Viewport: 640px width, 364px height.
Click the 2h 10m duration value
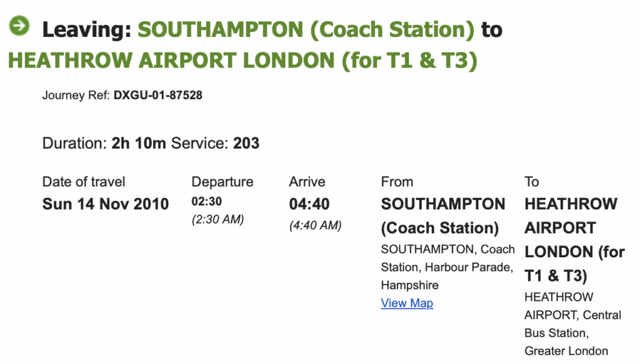[139, 144]
